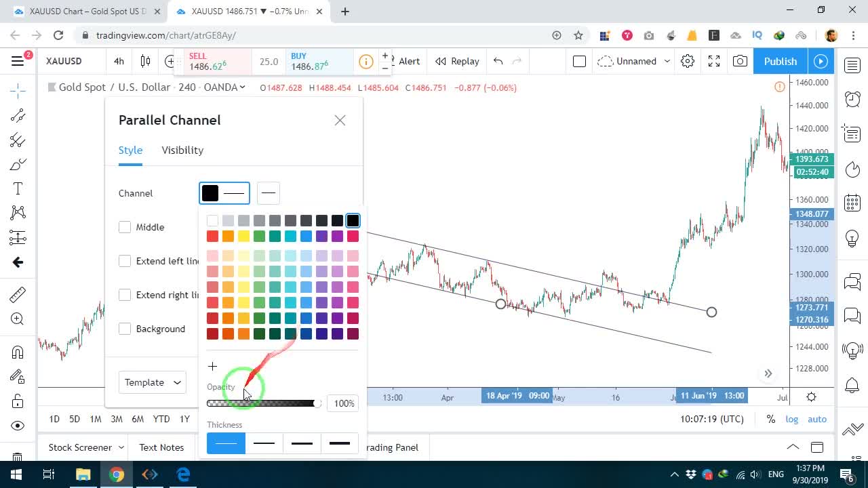The image size is (868, 488).
Task: Click the Publish button
Action: tap(781, 61)
